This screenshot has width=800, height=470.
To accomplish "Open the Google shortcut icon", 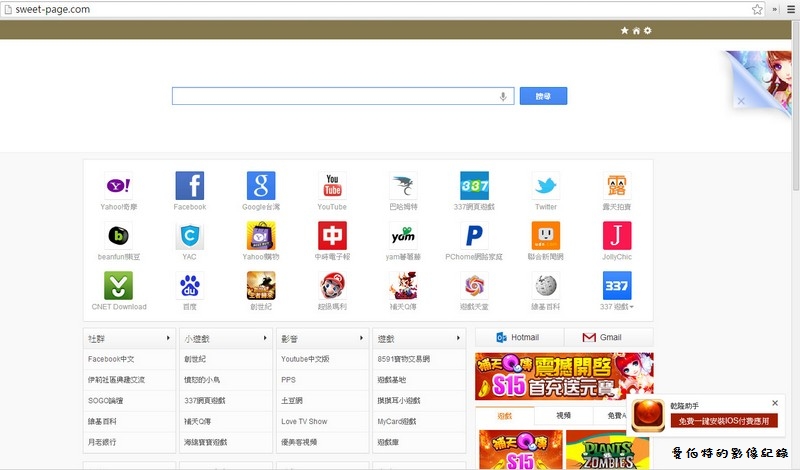I will (x=261, y=186).
